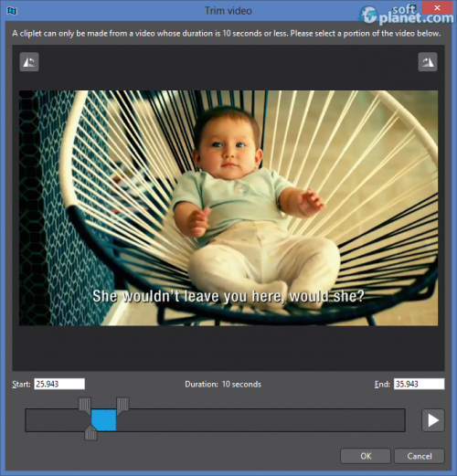Click the 'Duration: 10 seconds' text
Image resolution: width=457 pixels, height=476 pixels.
223,384
